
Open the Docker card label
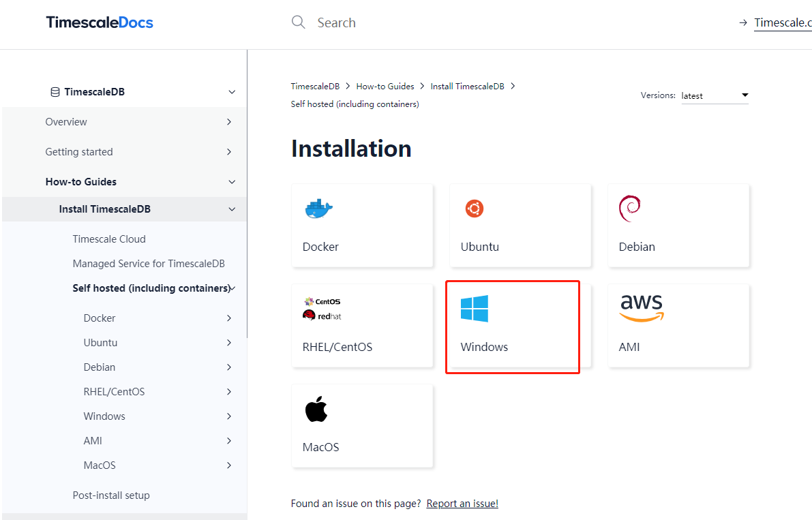pyautogui.click(x=320, y=247)
